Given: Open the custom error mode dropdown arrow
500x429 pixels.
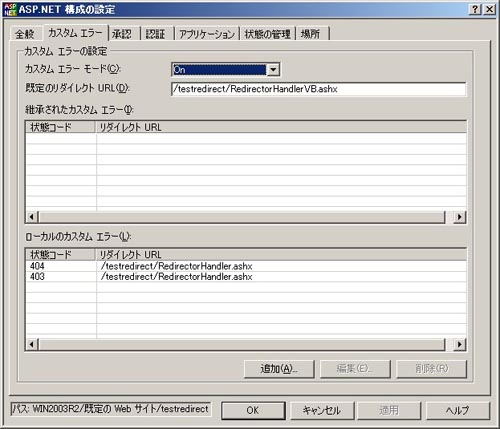Looking at the screenshot, I should click(273, 70).
